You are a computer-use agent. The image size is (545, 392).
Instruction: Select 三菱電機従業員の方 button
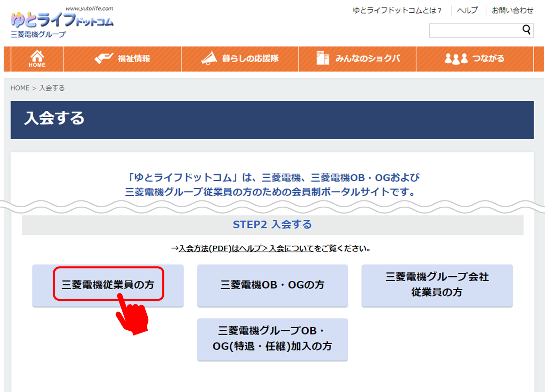(x=108, y=285)
